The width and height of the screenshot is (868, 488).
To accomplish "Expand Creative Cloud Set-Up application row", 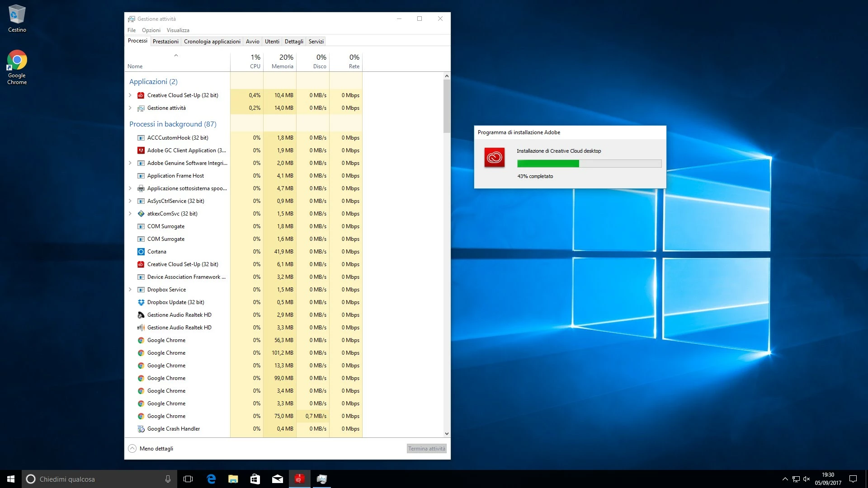I will (x=130, y=95).
